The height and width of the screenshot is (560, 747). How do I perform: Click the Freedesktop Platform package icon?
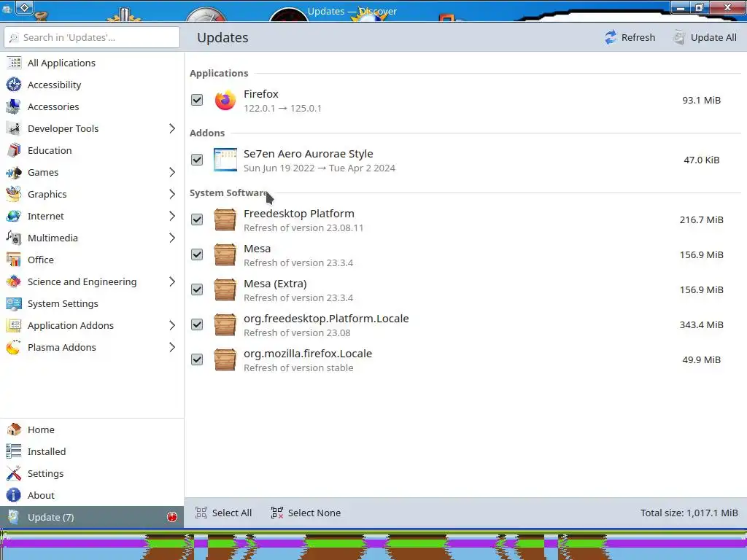(x=225, y=219)
